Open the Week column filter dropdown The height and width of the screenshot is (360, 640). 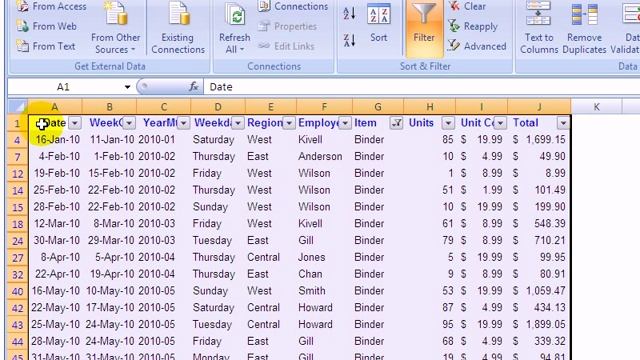click(129, 123)
